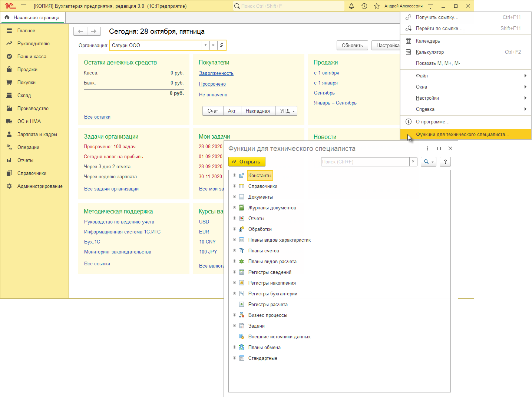The image size is (532, 398).
Task: Expand the Документы tree node
Action: pyautogui.click(x=234, y=197)
